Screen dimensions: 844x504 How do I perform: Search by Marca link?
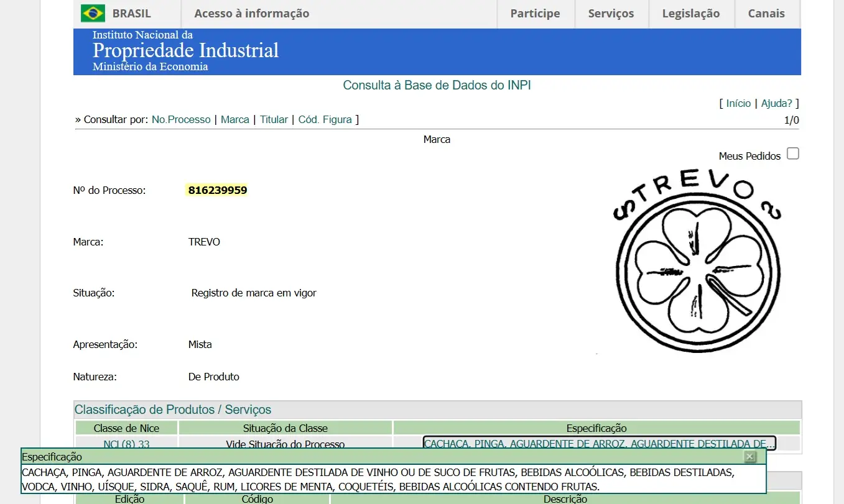[x=235, y=119]
